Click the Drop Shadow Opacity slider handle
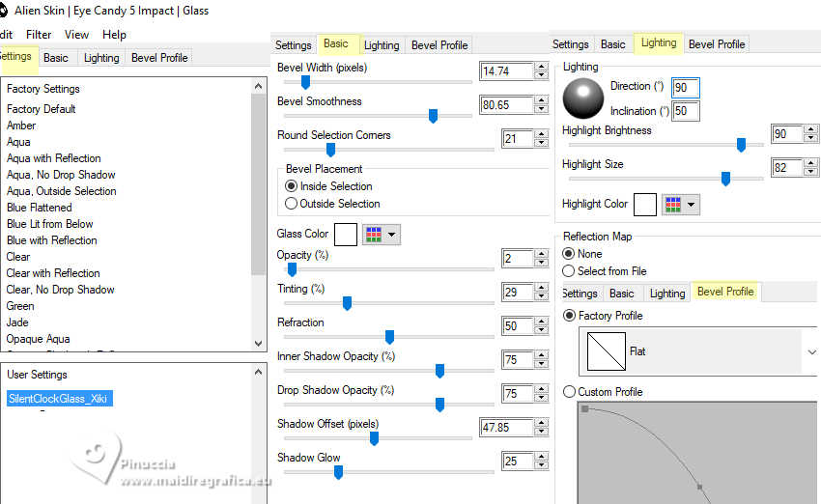The image size is (821, 504). pyautogui.click(x=439, y=405)
